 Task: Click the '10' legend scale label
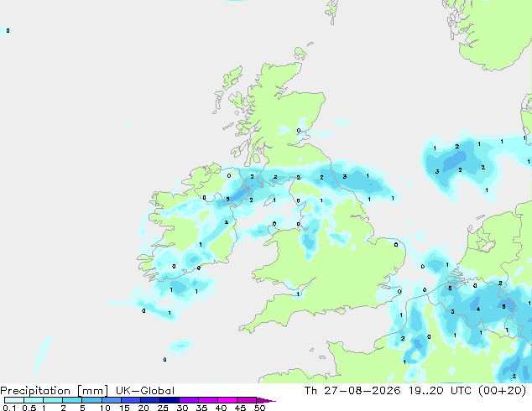point(105,408)
